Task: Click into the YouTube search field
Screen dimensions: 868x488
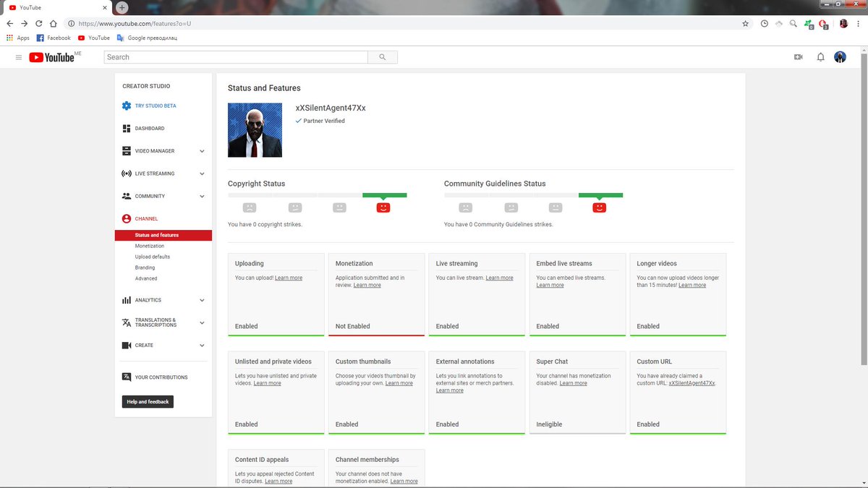Action: coord(236,57)
